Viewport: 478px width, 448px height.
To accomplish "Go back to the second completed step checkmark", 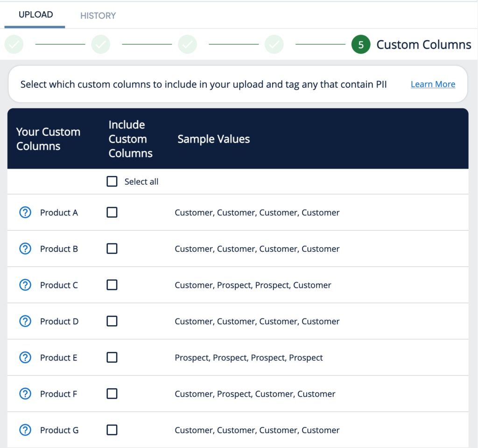I will (x=101, y=44).
